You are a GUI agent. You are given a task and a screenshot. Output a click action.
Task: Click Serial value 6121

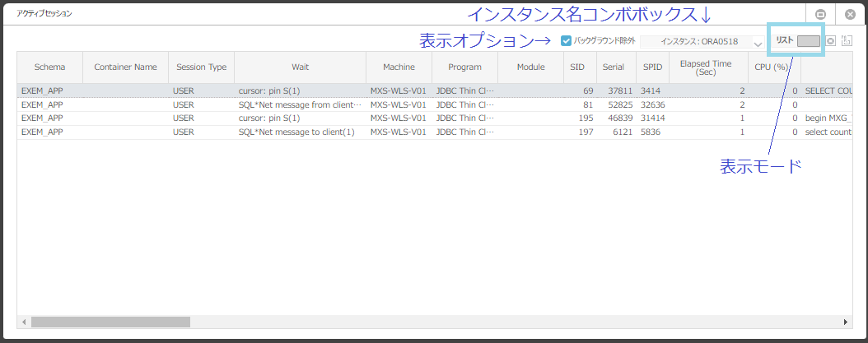click(623, 132)
